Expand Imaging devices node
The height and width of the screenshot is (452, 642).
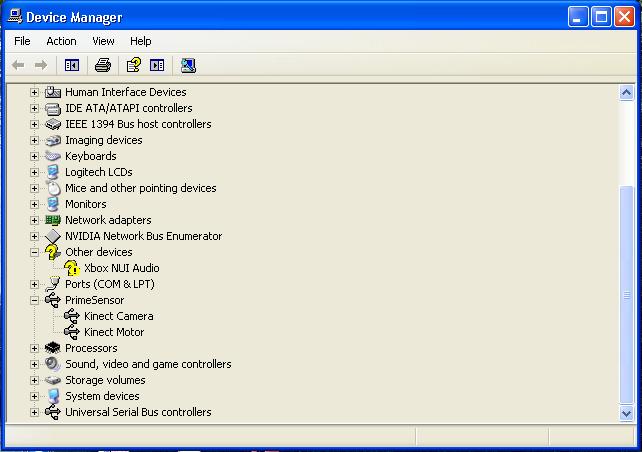click(34, 140)
